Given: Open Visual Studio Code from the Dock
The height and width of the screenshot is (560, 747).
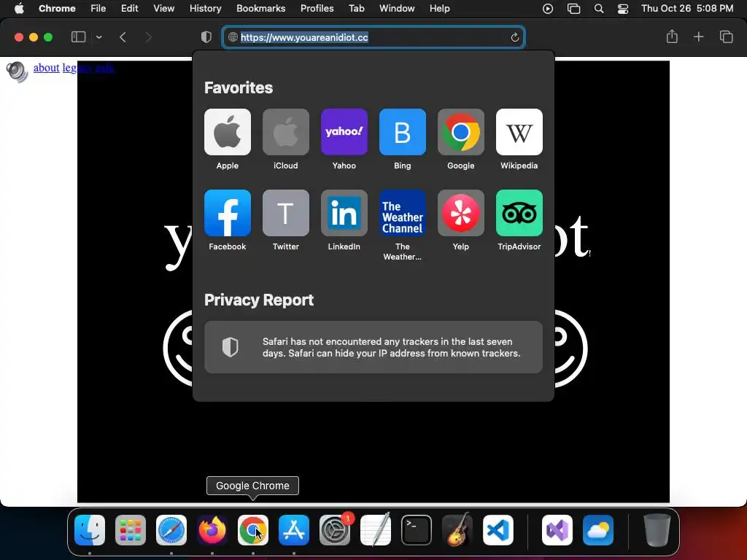Looking at the screenshot, I should point(498,530).
